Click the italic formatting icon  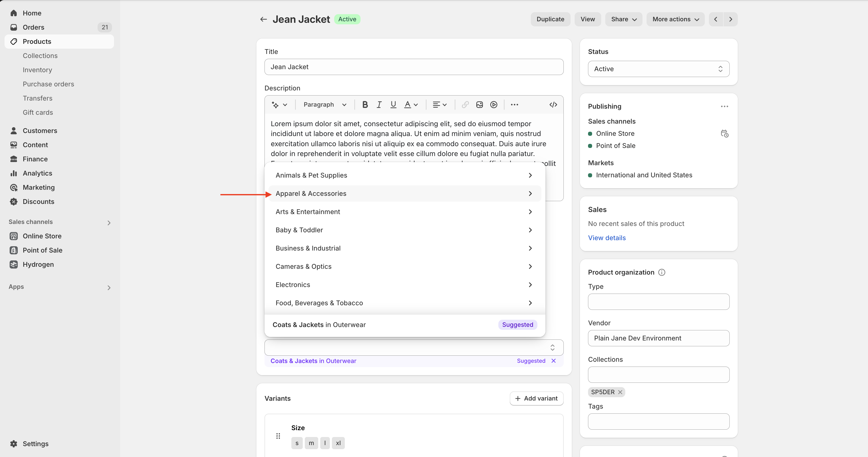(379, 104)
